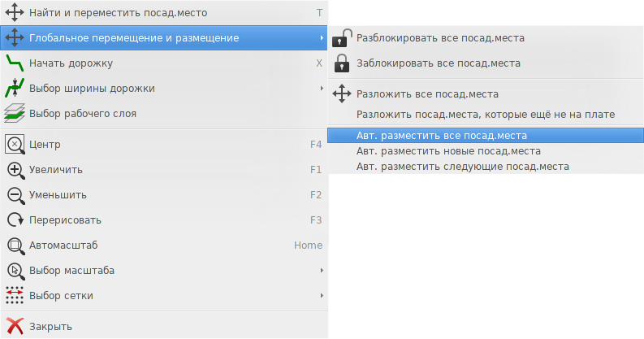Choose Разложить все посад.места
The width and height of the screenshot is (644, 339).
point(486,94)
